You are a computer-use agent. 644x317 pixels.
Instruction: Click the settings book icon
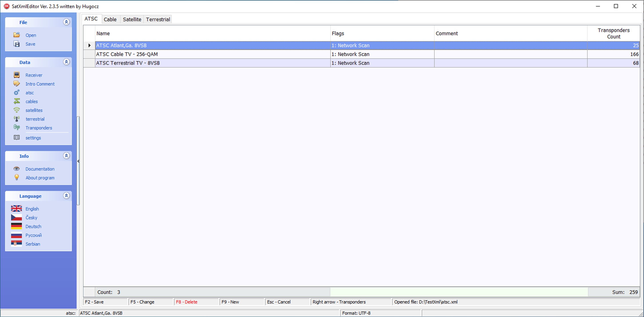16,138
